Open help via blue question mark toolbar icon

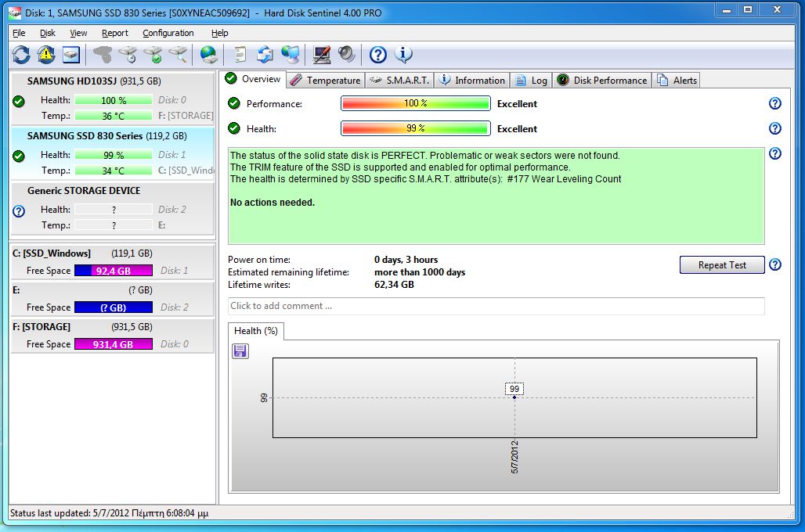pos(378,55)
